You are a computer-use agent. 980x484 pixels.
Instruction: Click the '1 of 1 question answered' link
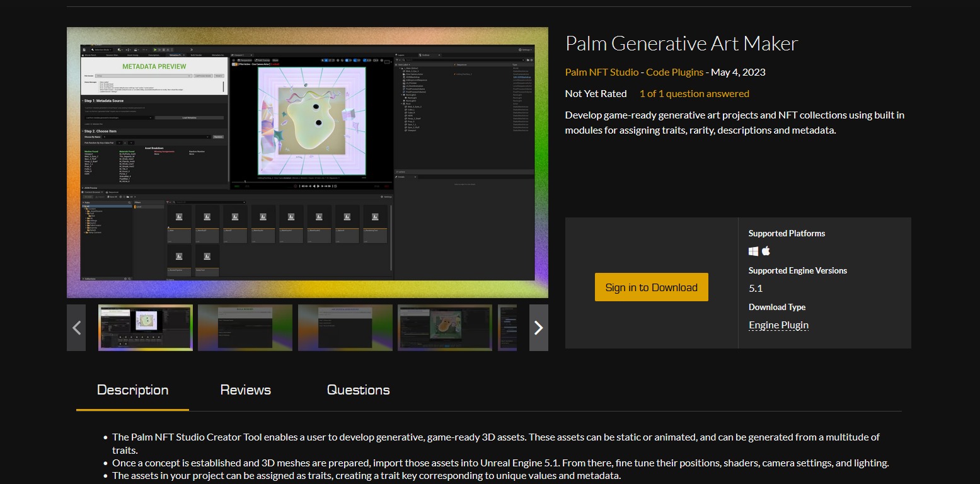coord(694,93)
